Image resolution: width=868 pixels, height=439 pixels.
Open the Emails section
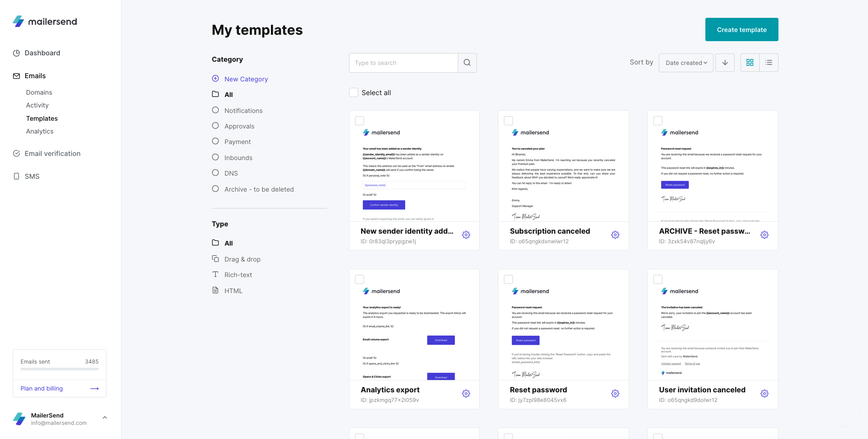[x=35, y=76]
